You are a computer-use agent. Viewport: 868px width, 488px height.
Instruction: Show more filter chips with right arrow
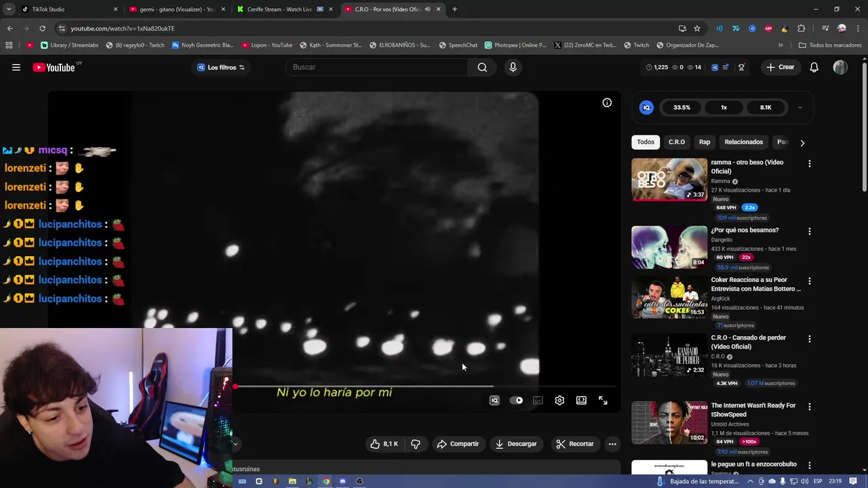point(802,142)
